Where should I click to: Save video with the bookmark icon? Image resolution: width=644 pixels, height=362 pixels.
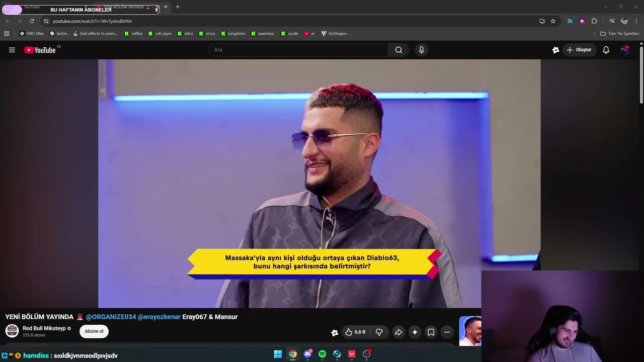coord(431,332)
